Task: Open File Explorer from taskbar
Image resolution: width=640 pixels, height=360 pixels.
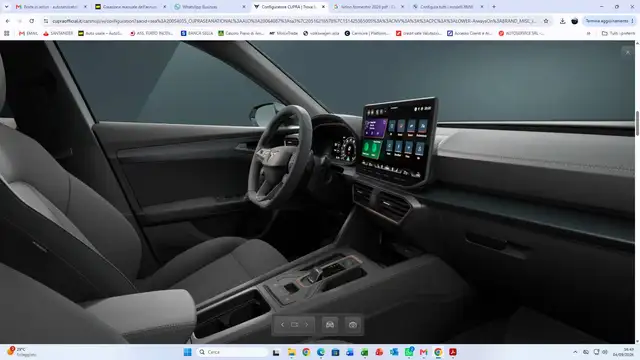Action: pyautogui.click(x=291, y=352)
